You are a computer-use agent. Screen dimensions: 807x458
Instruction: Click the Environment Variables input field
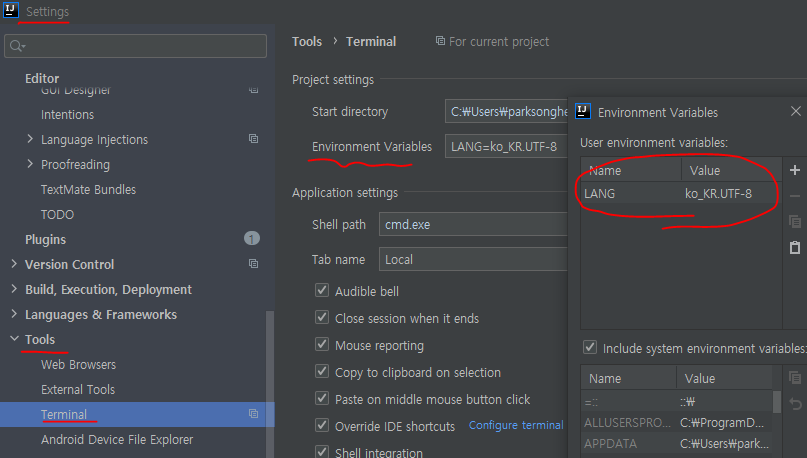pos(507,147)
